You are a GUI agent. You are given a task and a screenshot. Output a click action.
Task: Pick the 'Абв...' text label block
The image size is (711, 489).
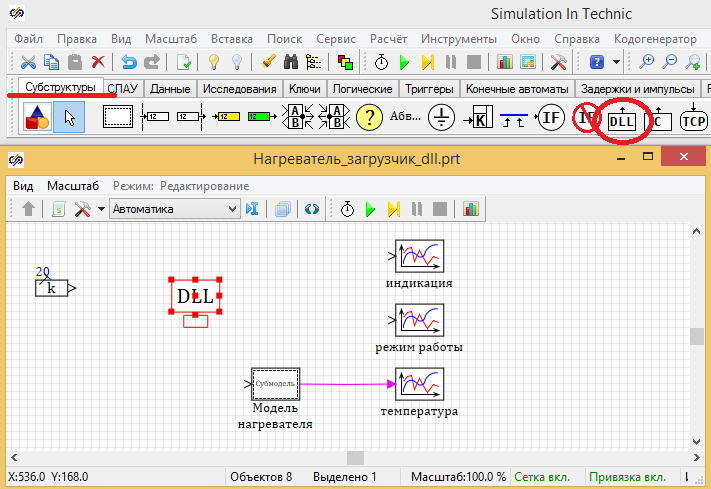point(405,116)
